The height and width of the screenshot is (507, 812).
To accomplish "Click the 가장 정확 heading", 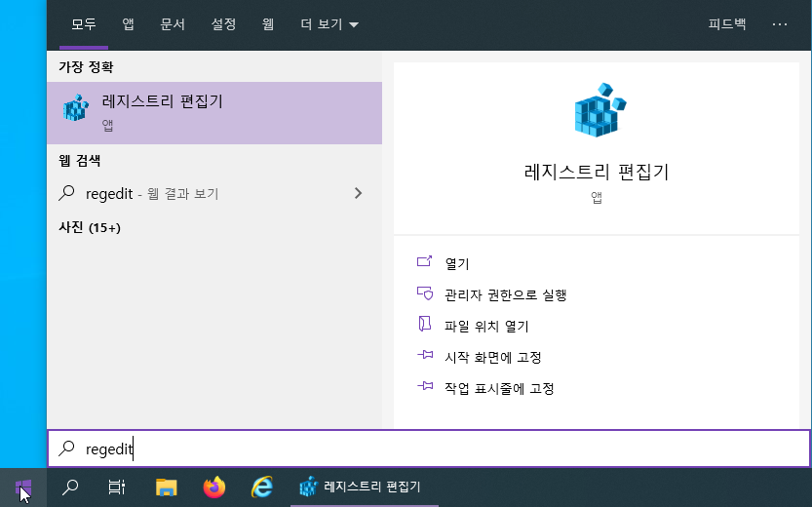I will (86, 67).
